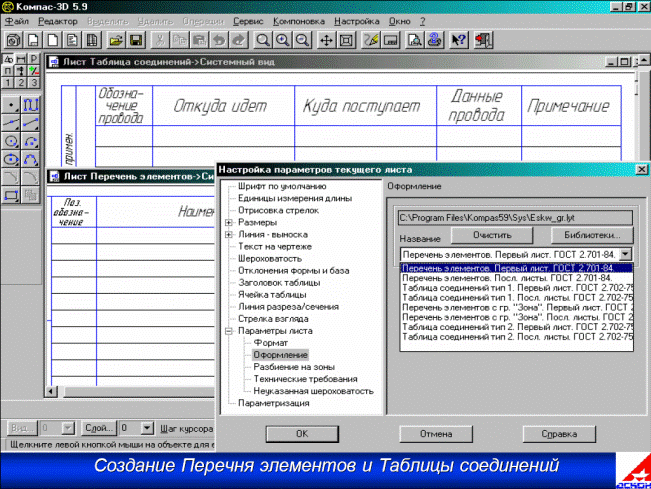Select the ellipse drawing tool
The image size is (651, 489).
(11, 159)
